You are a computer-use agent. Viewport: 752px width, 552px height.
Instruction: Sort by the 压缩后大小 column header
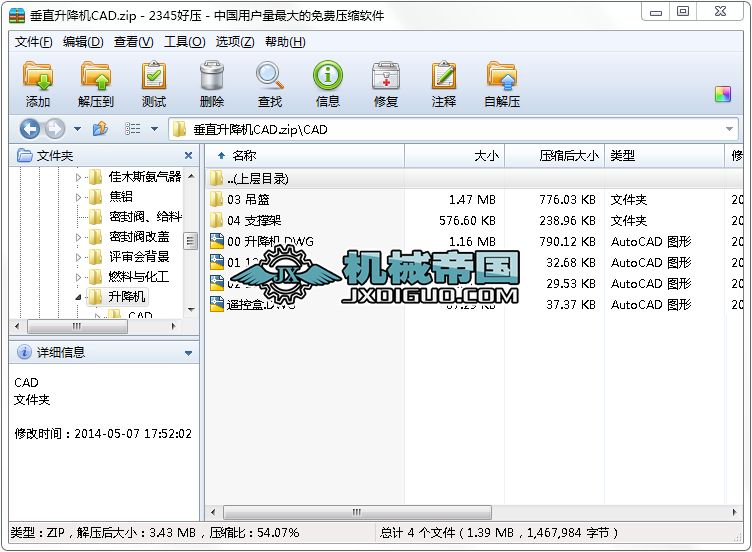(554, 155)
